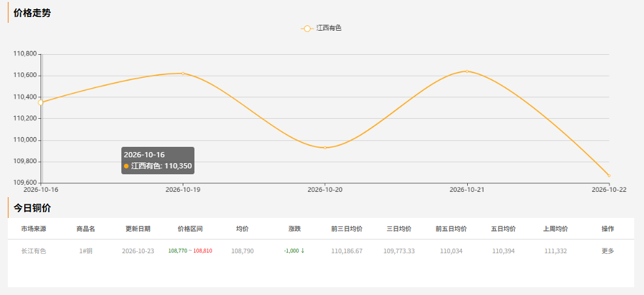Click the 111,332 last week average cell

pyautogui.click(x=556, y=251)
